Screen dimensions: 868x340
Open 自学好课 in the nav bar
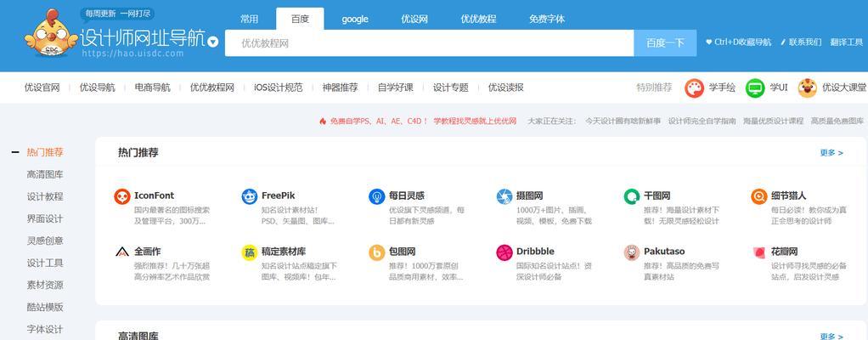396,88
